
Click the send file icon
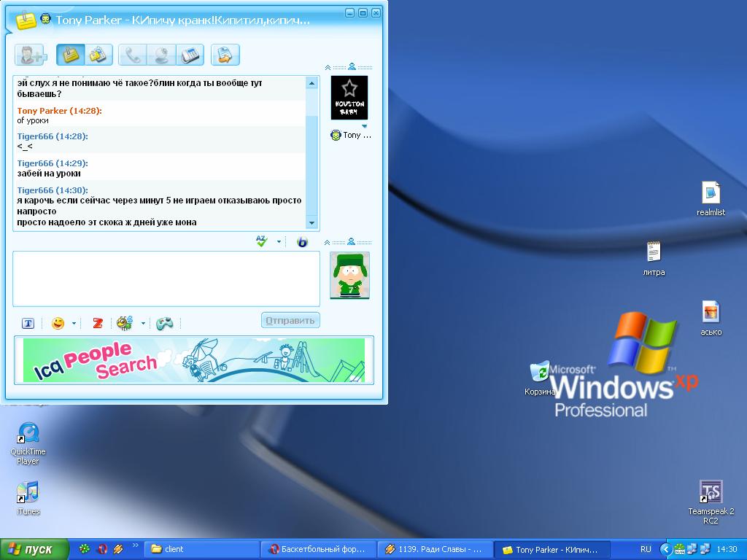[x=225, y=55]
